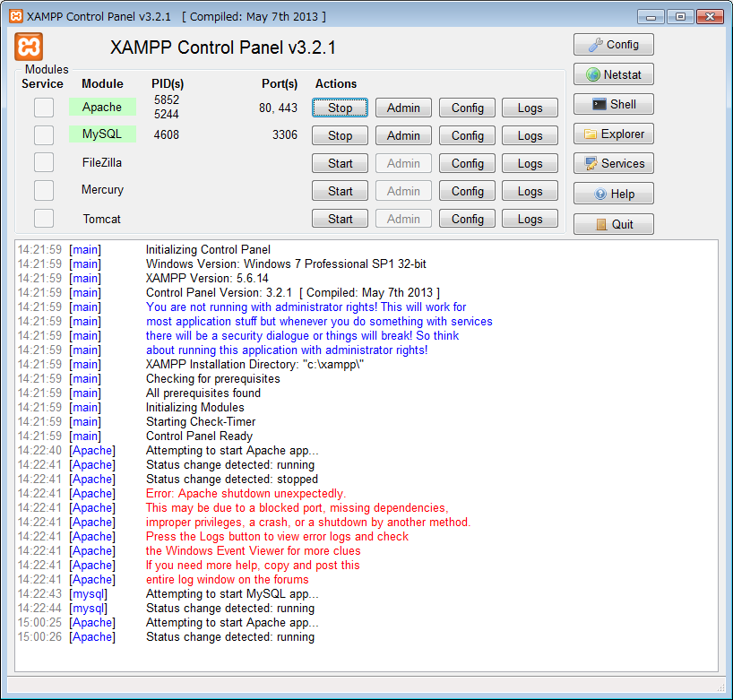Image resolution: width=733 pixels, height=700 pixels.
Task: Toggle the MySQL service checkbox
Action: pyautogui.click(x=44, y=135)
